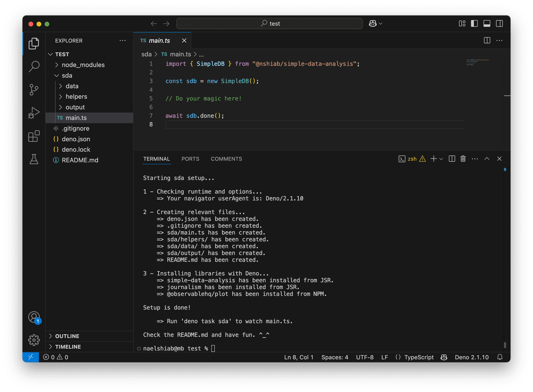Click the zsh terminal warning icon

[423, 159]
